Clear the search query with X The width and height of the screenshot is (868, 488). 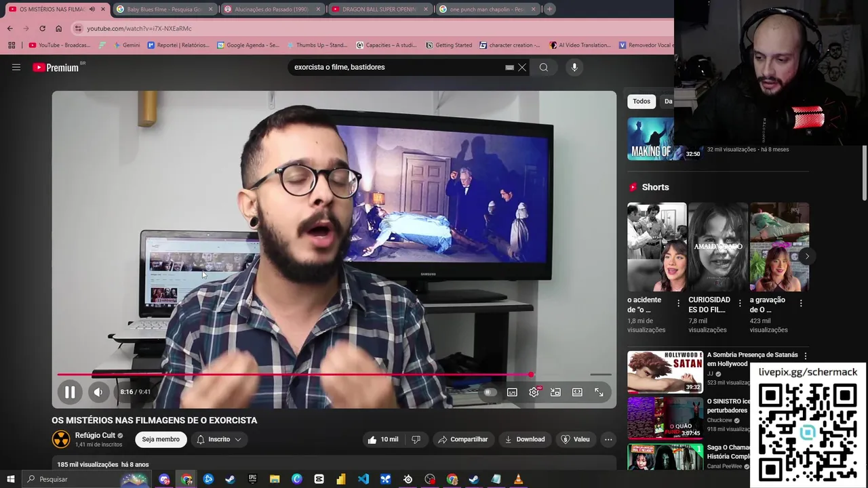522,67
